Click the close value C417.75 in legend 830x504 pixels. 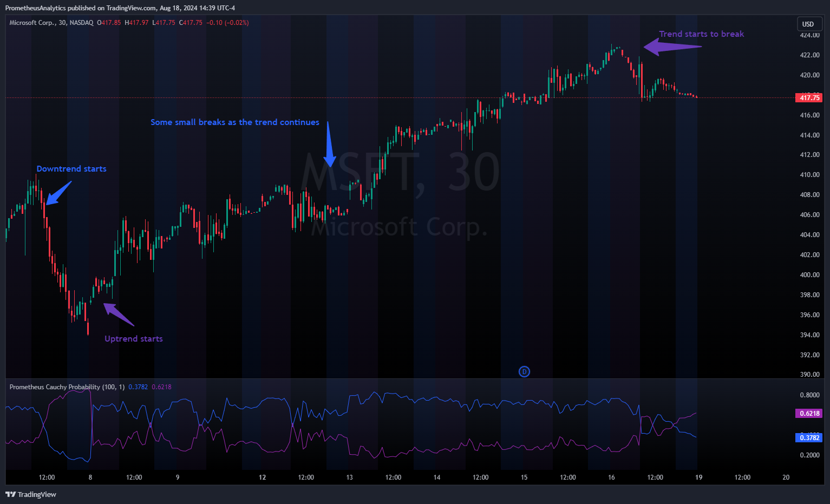coord(191,23)
